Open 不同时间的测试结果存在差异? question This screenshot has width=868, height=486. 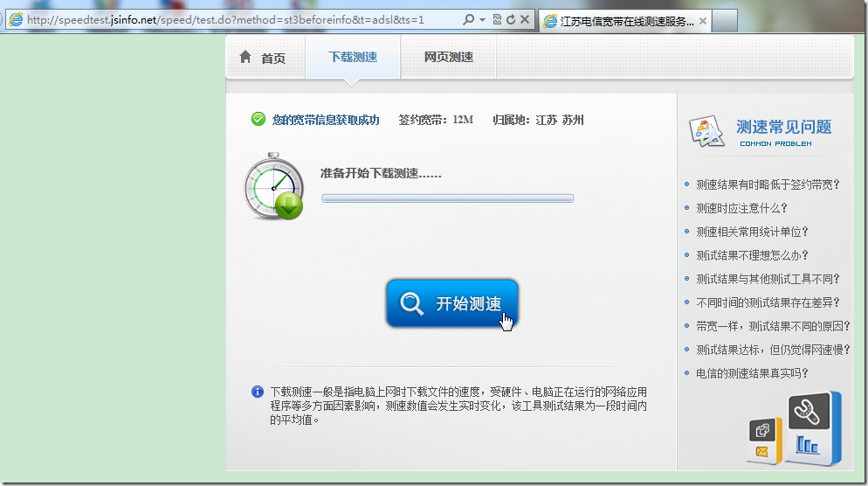768,302
